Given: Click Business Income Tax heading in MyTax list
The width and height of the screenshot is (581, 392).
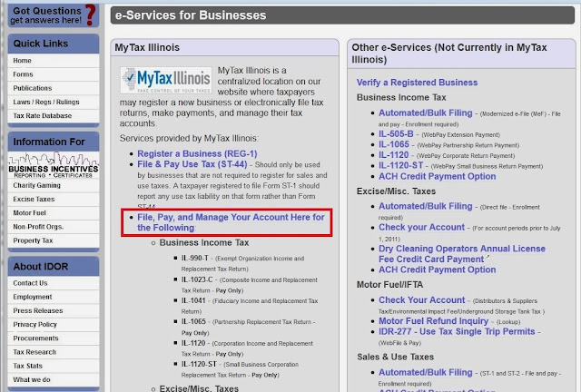Looking at the screenshot, I should click(204, 242).
